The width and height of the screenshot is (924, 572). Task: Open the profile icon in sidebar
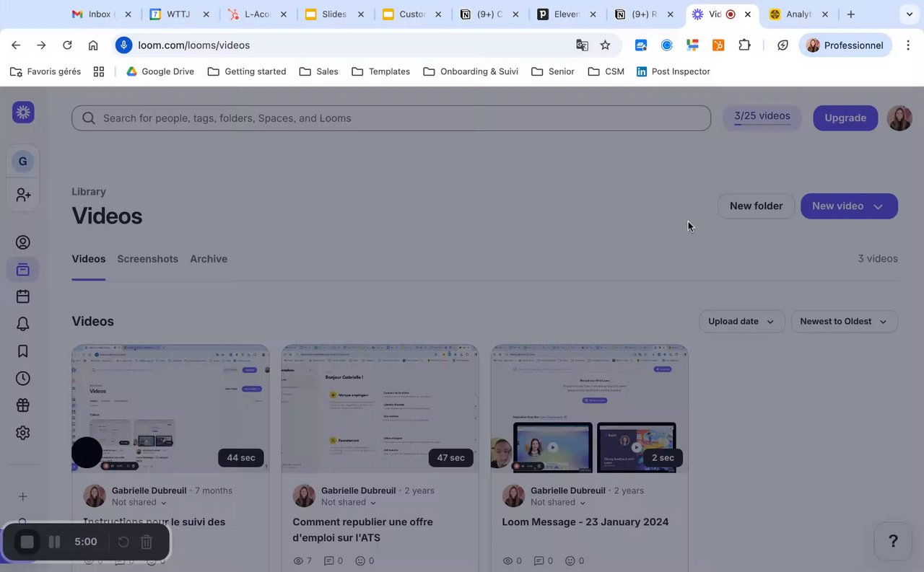pos(23,242)
